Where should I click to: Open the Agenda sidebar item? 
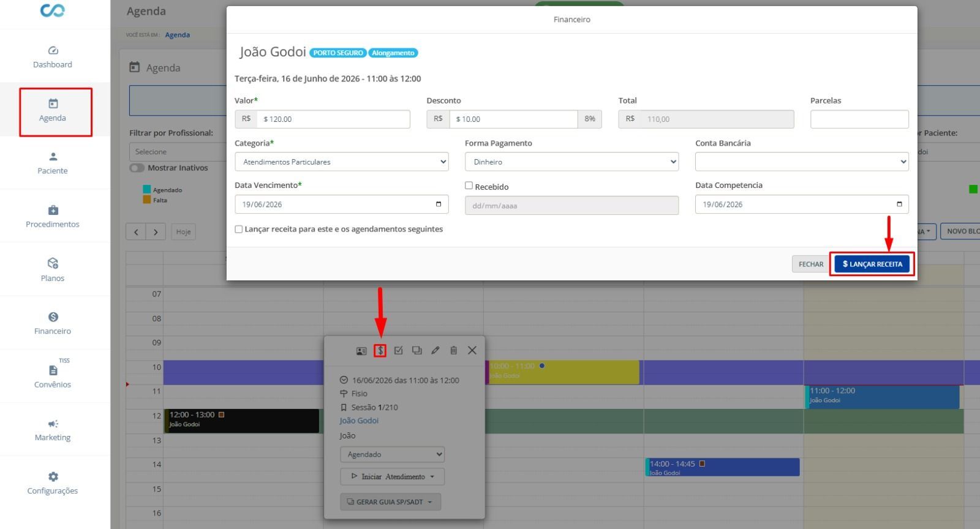click(x=53, y=111)
